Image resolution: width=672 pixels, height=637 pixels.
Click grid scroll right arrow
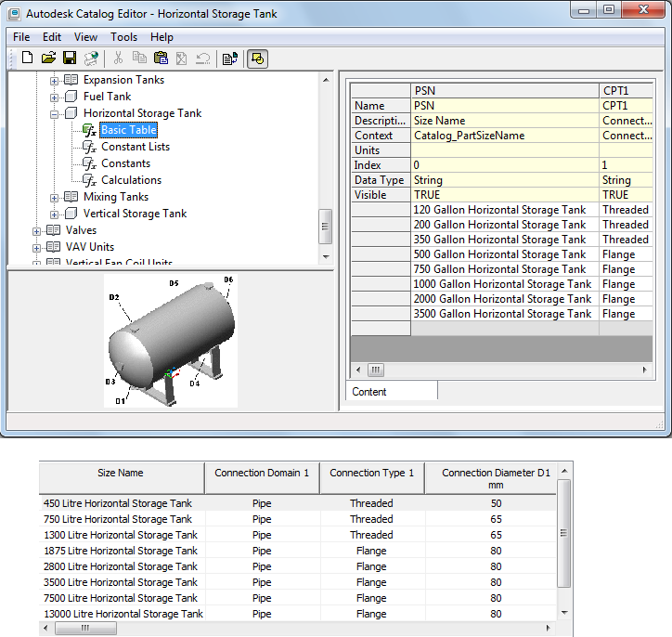pos(644,370)
